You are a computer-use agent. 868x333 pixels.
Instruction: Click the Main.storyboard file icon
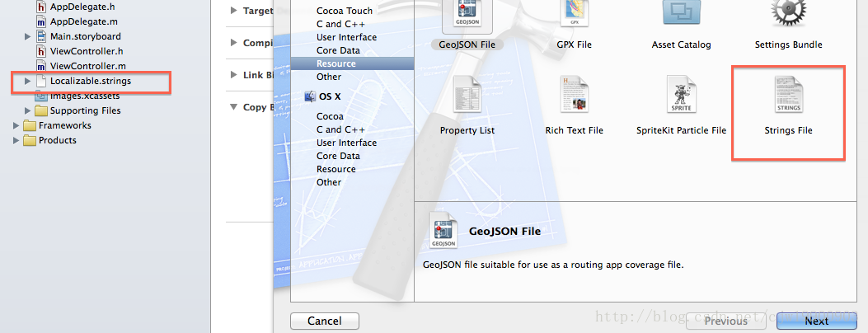[40, 36]
